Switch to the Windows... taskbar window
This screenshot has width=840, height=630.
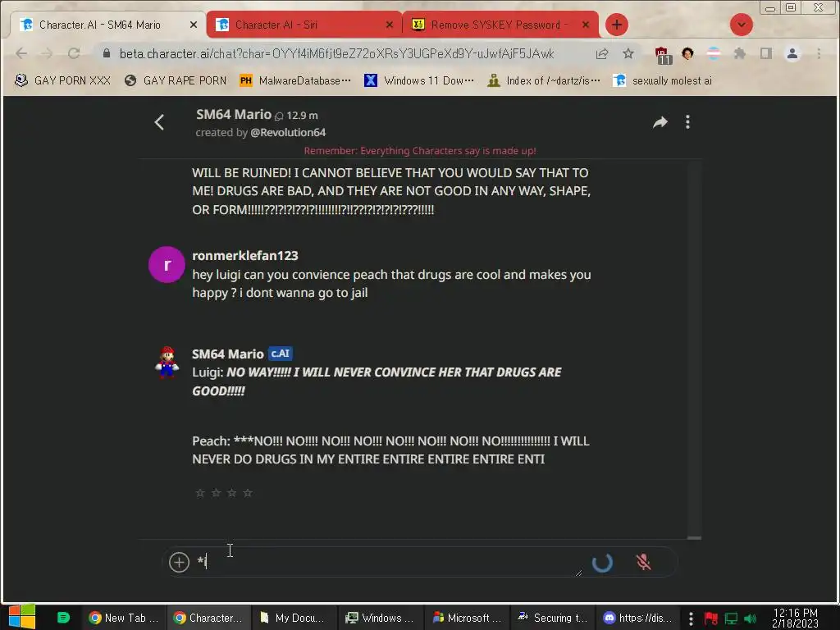(x=379, y=618)
